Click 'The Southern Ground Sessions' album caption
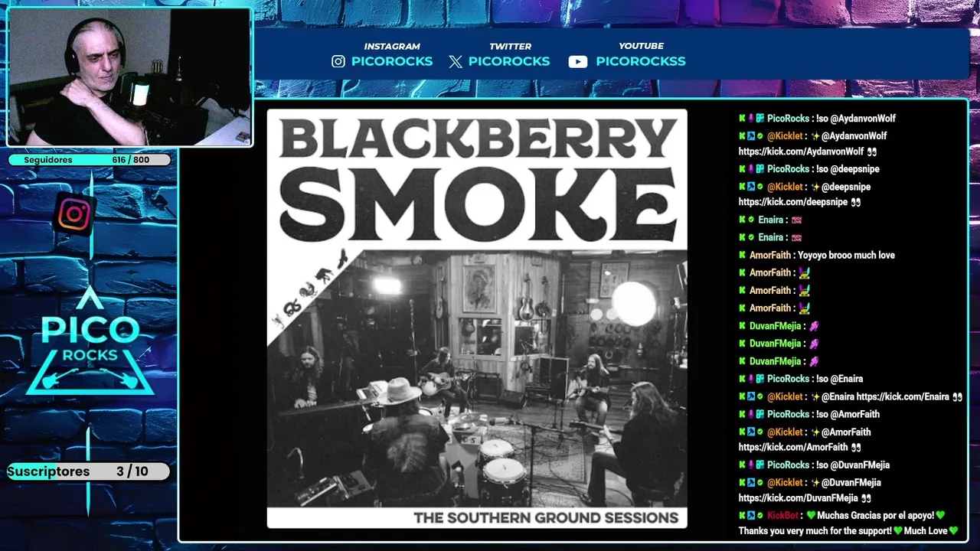 [546, 518]
